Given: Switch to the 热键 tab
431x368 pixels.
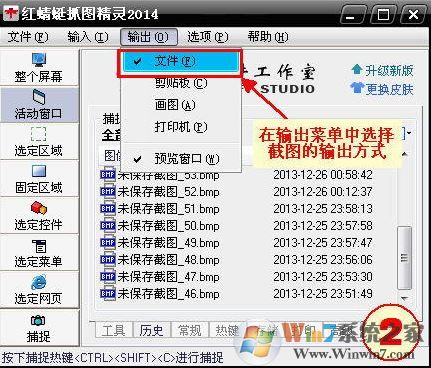Looking at the screenshot, I should point(227,330).
